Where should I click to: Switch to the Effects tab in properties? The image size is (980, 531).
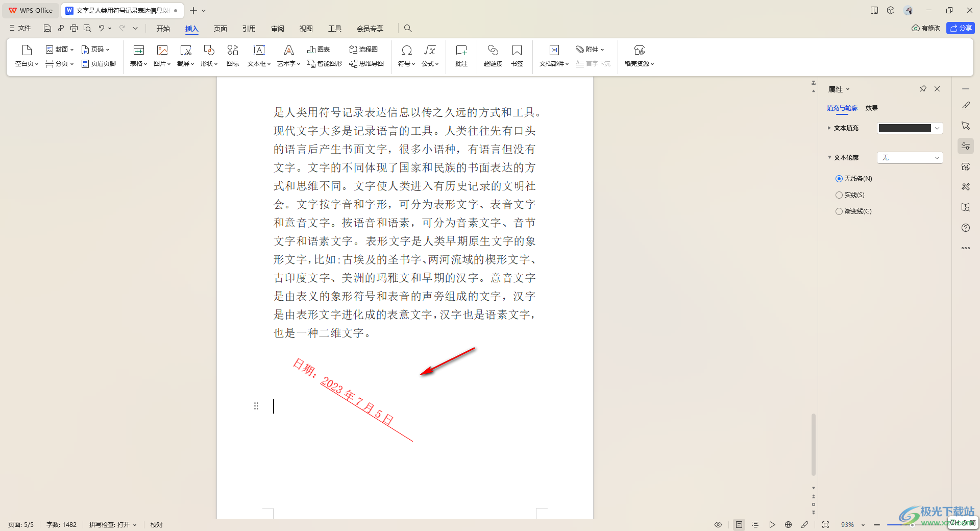pyautogui.click(x=872, y=108)
